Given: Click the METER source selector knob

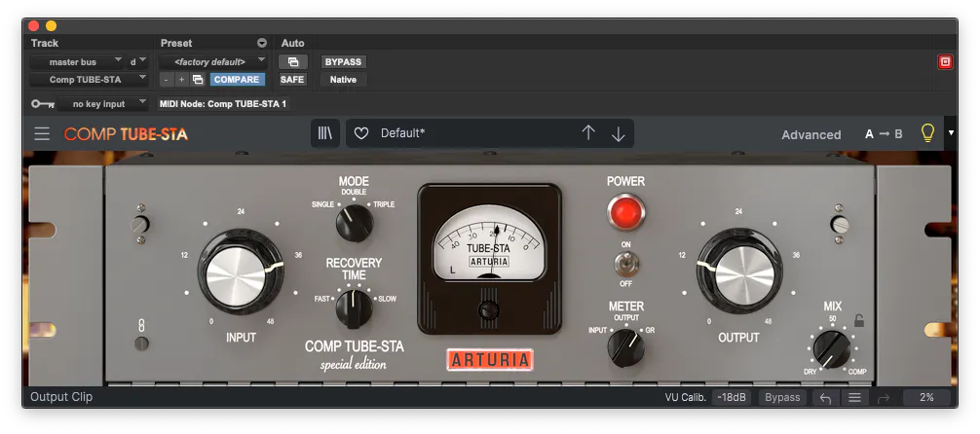Looking at the screenshot, I should (625, 348).
